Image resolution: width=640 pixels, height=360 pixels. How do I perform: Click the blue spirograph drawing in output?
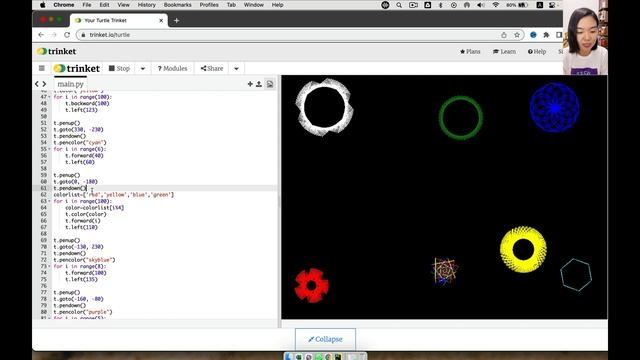point(555,107)
